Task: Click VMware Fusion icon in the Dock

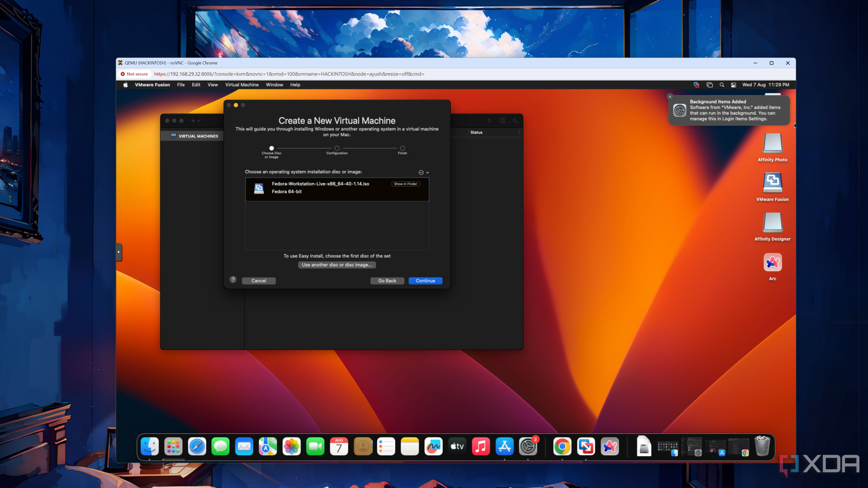Action: [x=586, y=447]
